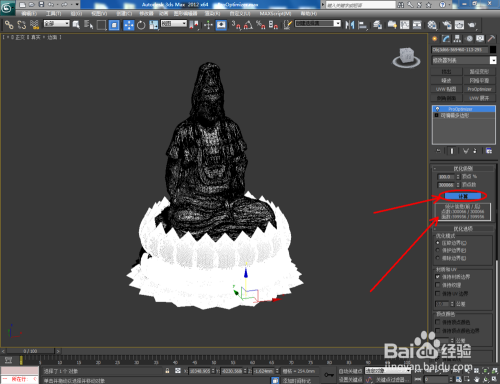Screen dimensions: 500x384
Task: Activate the Select and Rotate tool
Action: pos(141,25)
